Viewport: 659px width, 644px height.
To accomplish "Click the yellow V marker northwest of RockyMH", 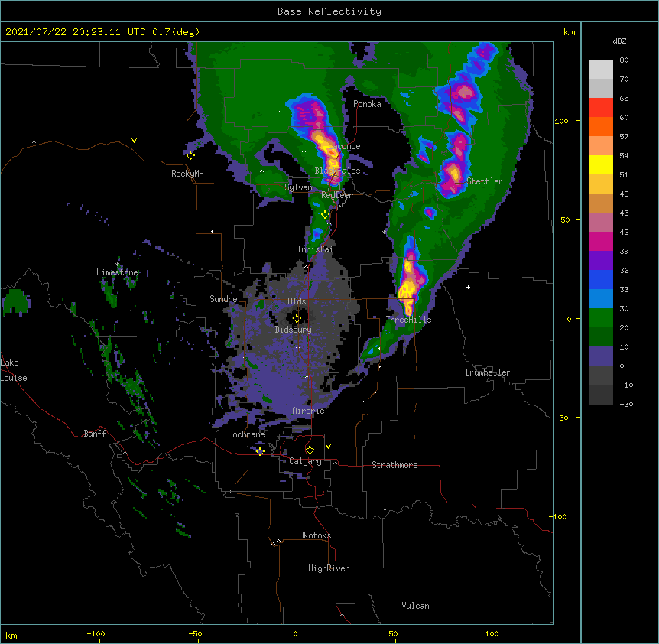I will [134, 141].
